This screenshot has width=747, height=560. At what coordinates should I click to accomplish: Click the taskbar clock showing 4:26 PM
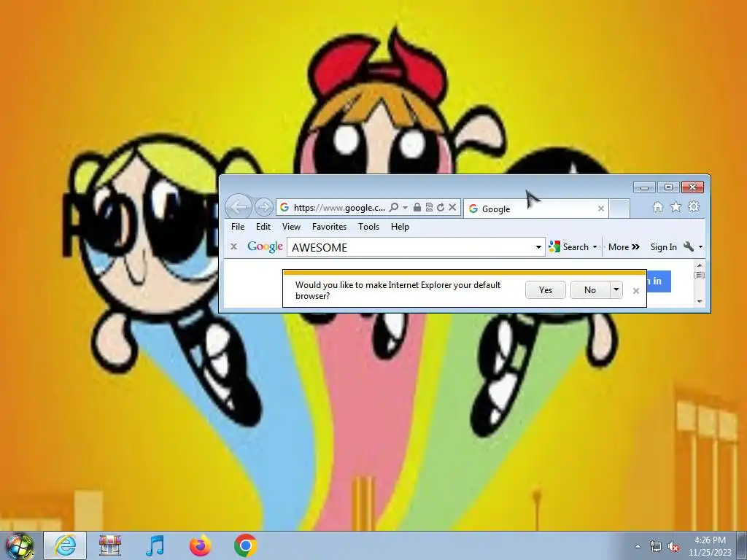[710, 546]
